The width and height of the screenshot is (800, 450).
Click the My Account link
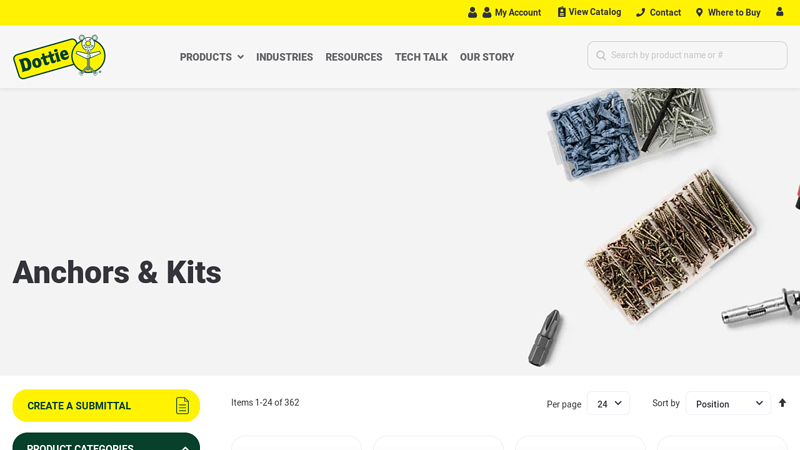pos(517,13)
